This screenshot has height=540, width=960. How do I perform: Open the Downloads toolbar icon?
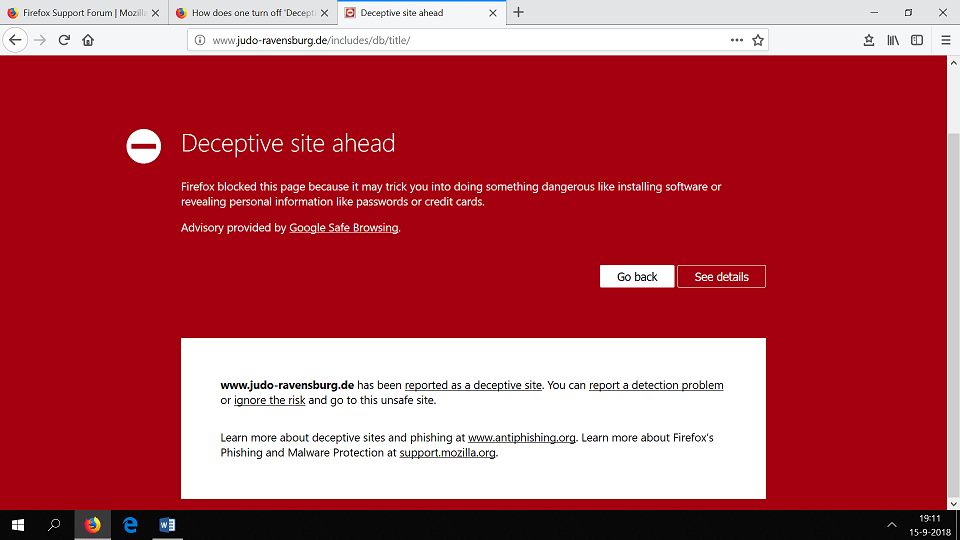tap(869, 40)
